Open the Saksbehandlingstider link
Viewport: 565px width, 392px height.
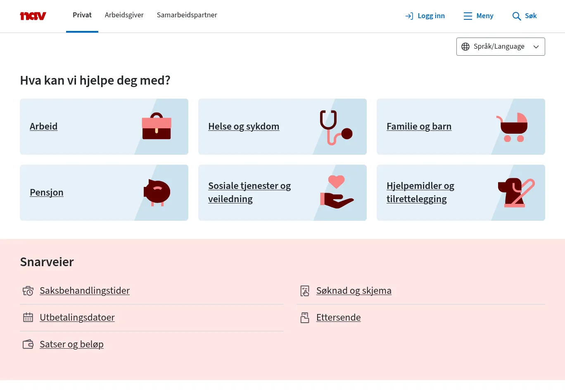(85, 290)
